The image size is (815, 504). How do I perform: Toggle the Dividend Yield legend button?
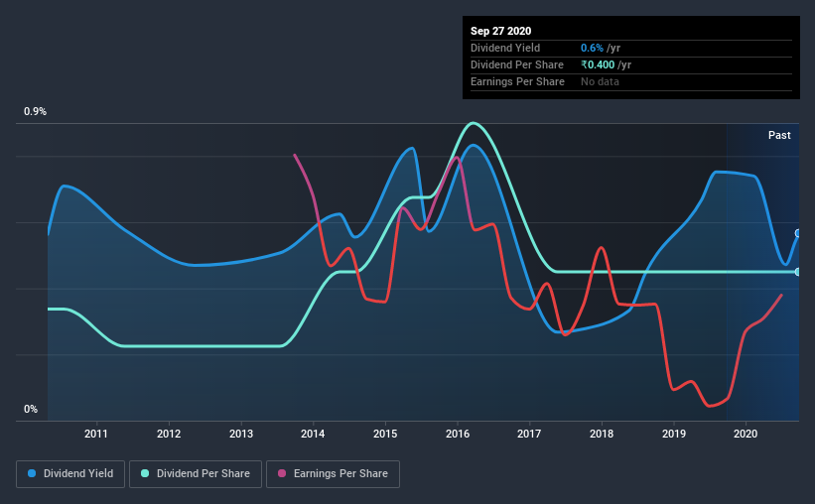70,474
